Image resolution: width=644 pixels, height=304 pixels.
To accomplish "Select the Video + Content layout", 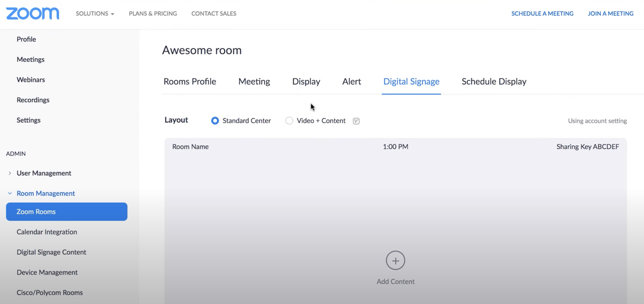I will tap(289, 121).
